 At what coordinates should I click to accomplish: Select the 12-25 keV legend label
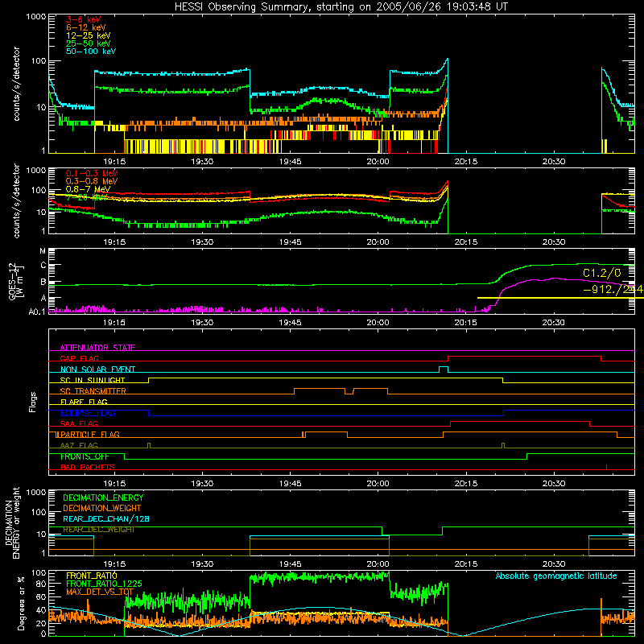click(88, 35)
